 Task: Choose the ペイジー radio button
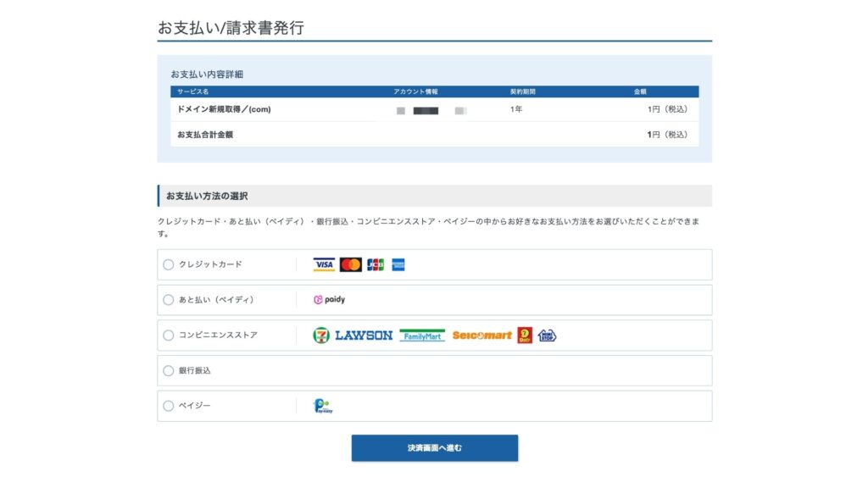click(169, 406)
